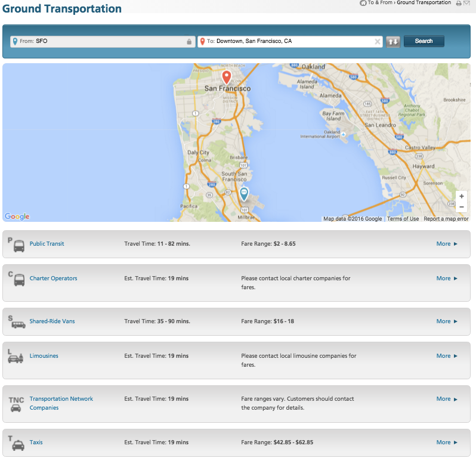The image size is (476, 458).
Task: Click the TNC car icon
Action: (x=16, y=409)
